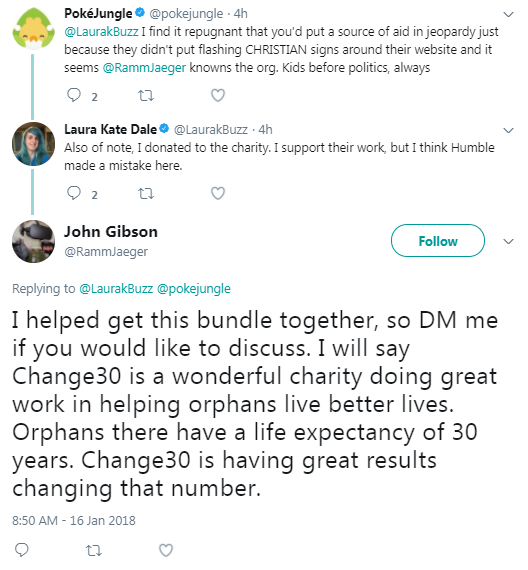This screenshot has height=570, width=528.
Task: Like Laura Kate Dale's tweet
Action: point(218,193)
